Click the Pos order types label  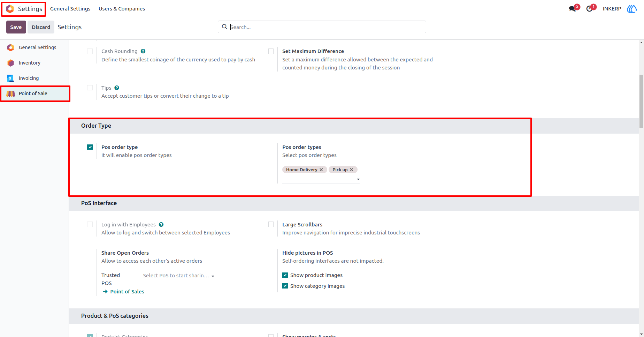click(x=302, y=147)
